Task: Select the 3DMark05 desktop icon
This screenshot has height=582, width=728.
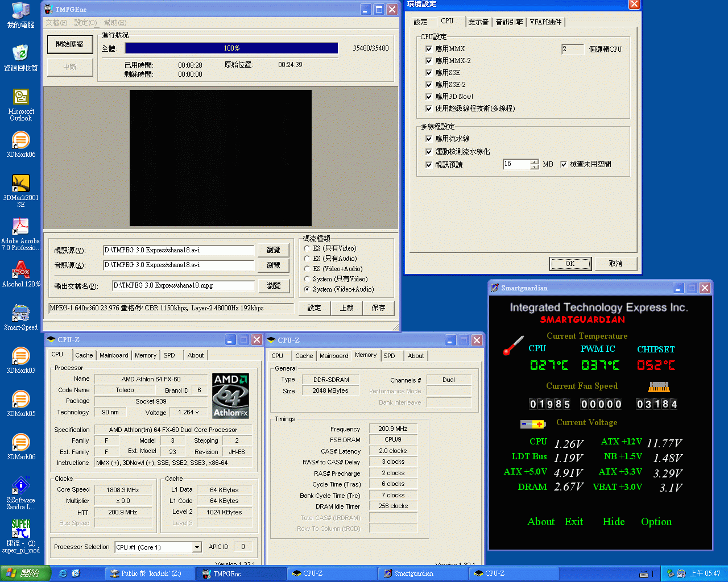Action: click(21, 404)
